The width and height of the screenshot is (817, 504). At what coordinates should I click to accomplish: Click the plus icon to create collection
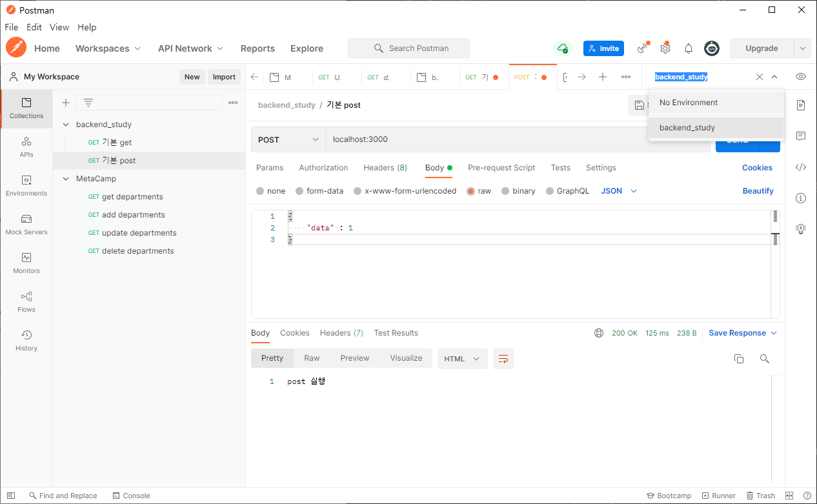coord(65,103)
